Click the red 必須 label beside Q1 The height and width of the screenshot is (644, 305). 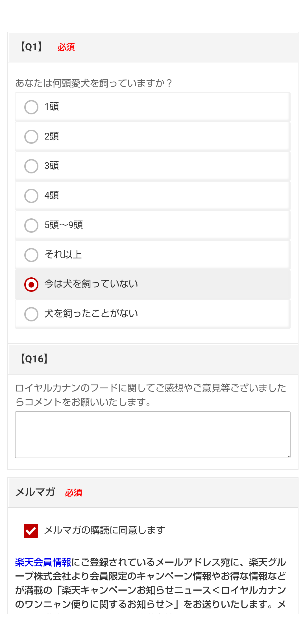click(x=66, y=47)
